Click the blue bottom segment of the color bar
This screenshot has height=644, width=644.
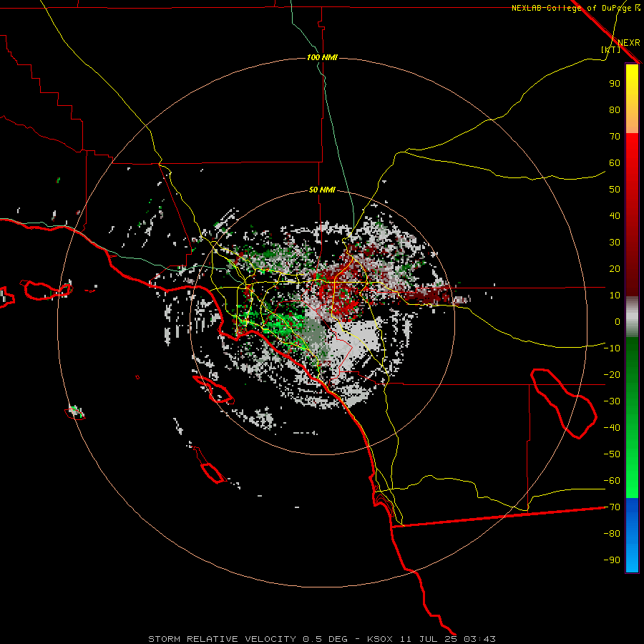tap(632, 535)
